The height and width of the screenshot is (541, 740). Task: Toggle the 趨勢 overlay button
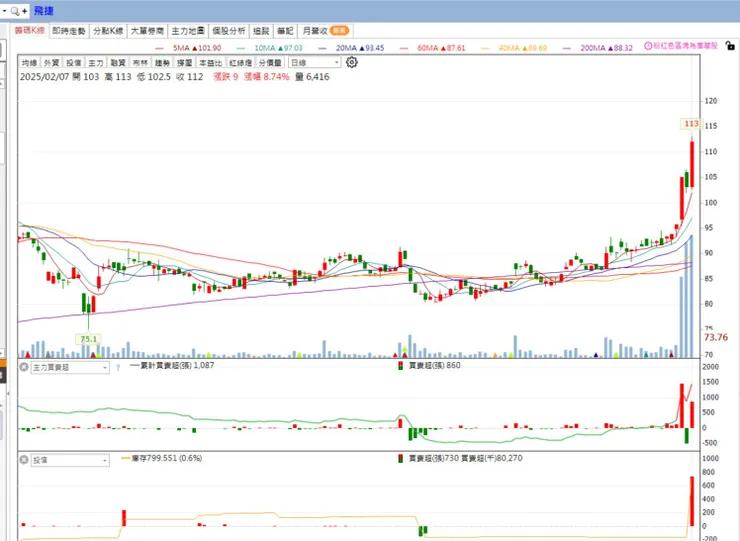162,63
